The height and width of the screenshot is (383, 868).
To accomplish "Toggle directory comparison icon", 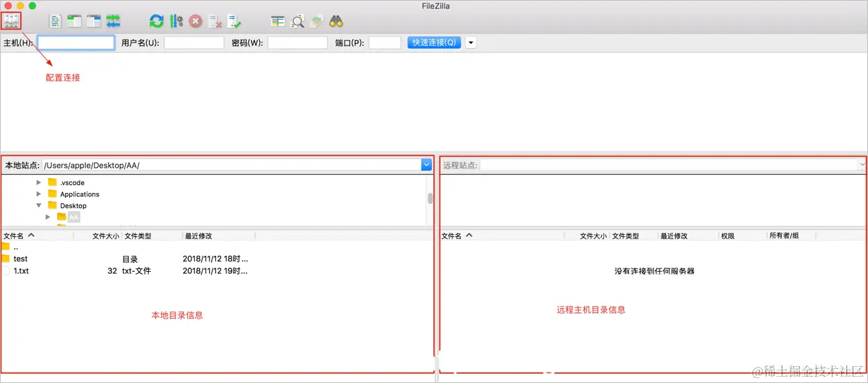I will (298, 21).
